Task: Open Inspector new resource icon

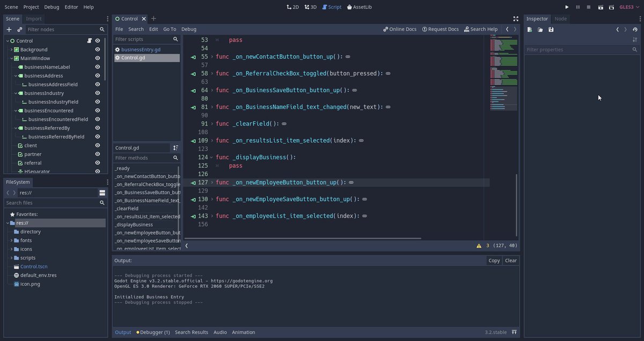Action: point(530,29)
